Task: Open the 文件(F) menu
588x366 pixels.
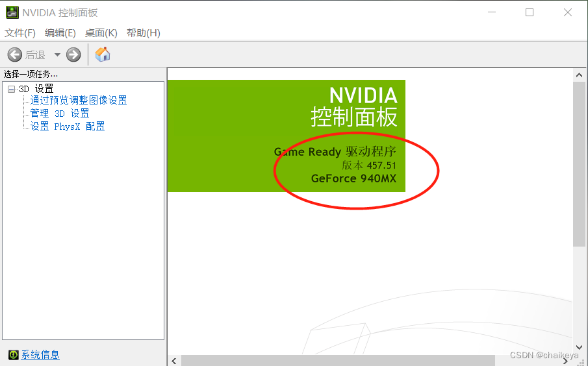Action: [20, 33]
